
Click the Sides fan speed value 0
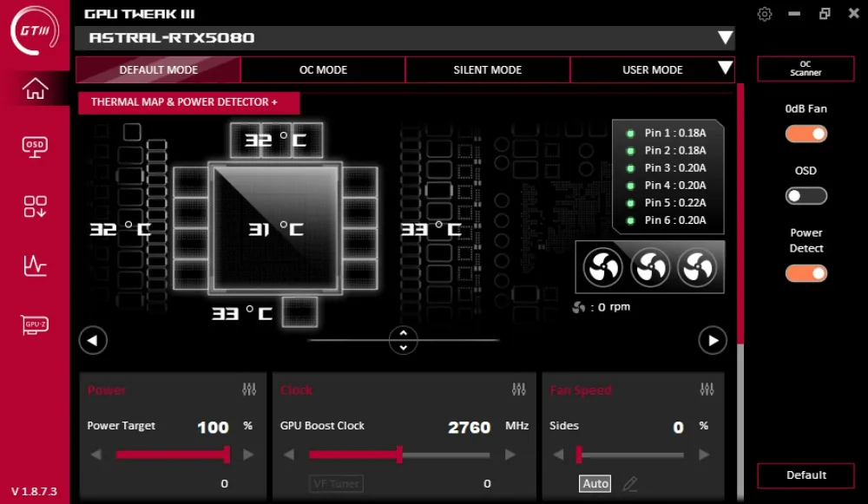pos(678,427)
